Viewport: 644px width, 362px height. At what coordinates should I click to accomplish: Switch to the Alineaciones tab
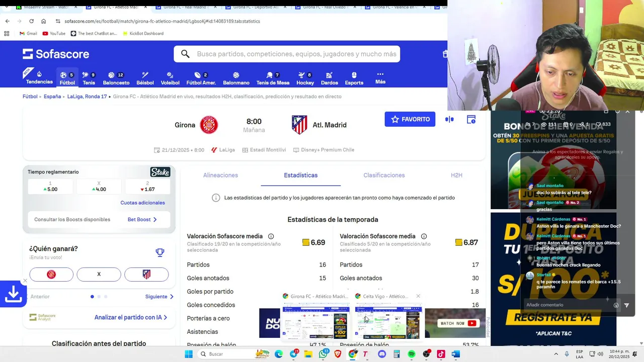click(220, 175)
